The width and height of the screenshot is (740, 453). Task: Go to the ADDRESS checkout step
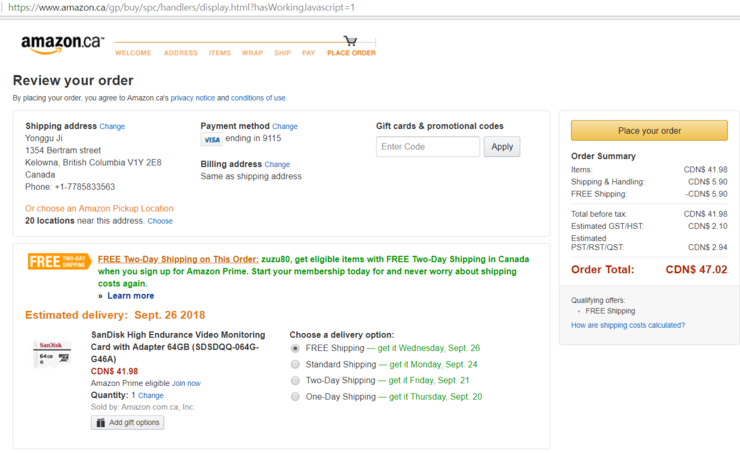[181, 53]
